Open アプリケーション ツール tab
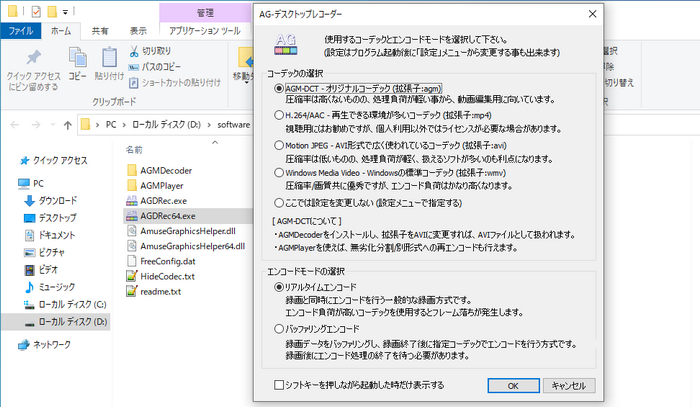The image size is (700, 407). click(x=205, y=31)
